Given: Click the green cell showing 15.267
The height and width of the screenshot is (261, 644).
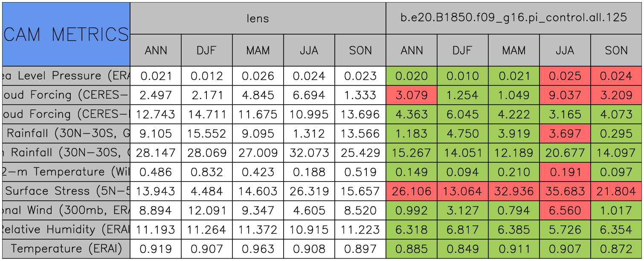Looking at the screenshot, I should point(411,153).
